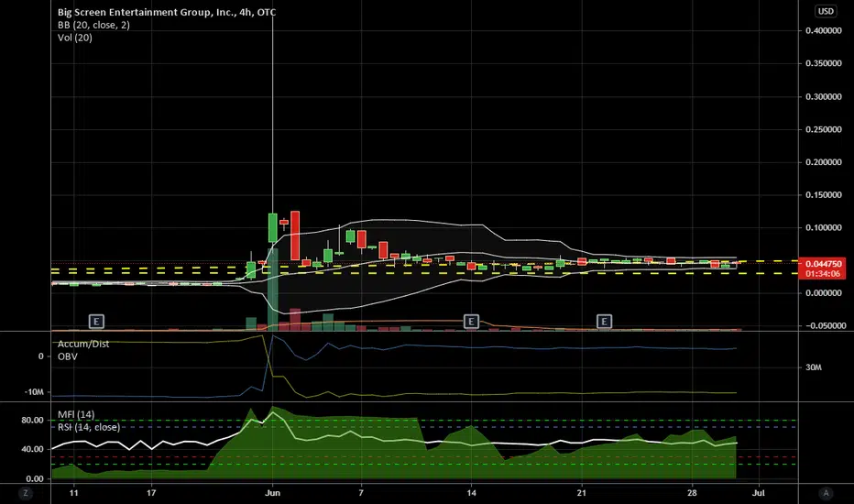Select the Accum/Dist indicator label
Screen dimensions: 854x504
pyautogui.click(x=83, y=344)
